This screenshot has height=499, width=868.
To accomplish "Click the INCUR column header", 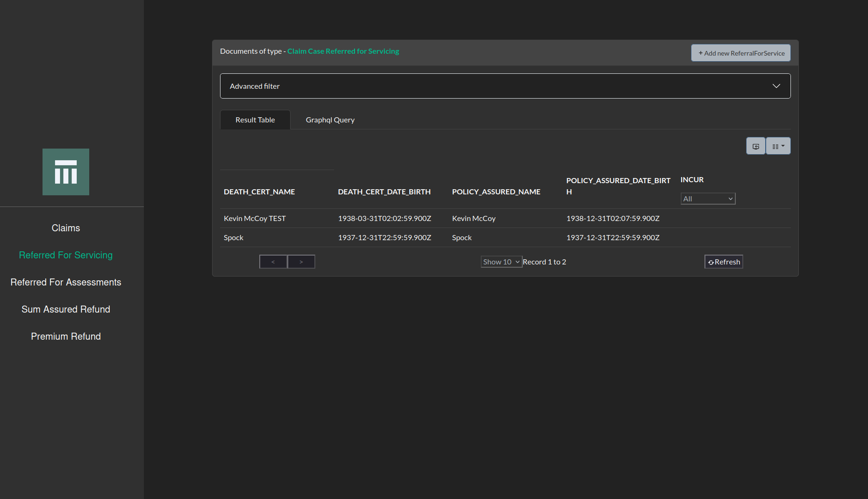I will click(692, 180).
